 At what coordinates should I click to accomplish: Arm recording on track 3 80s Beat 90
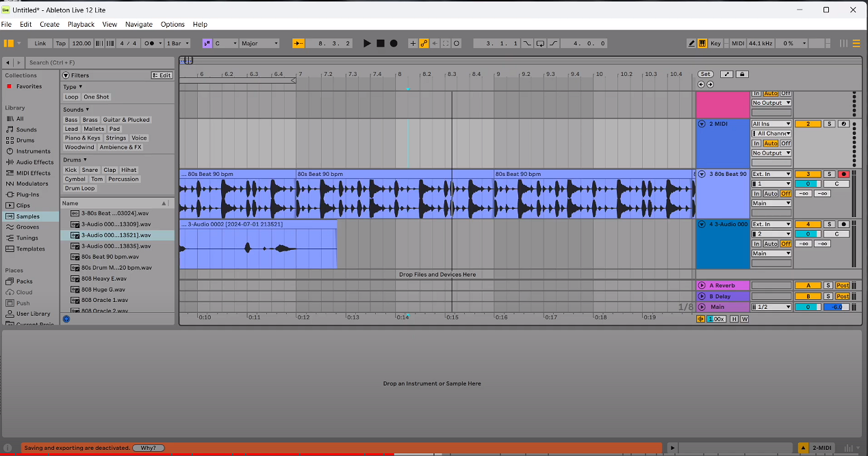[x=843, y=174]
